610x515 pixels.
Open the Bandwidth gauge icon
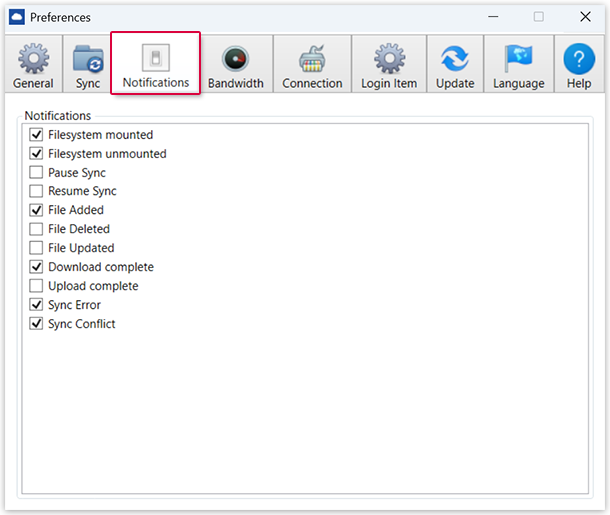pyautogui.click(x=234, y=59)
